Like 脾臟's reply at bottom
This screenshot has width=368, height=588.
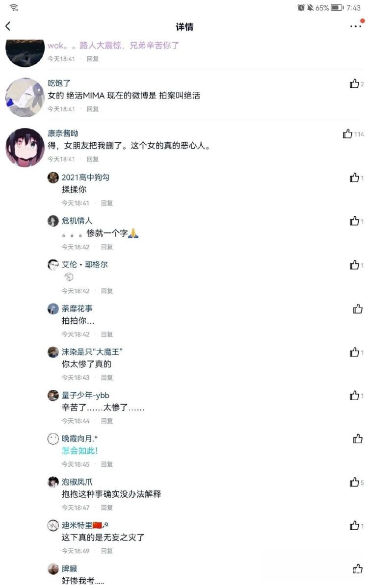(x=358, y=569)
